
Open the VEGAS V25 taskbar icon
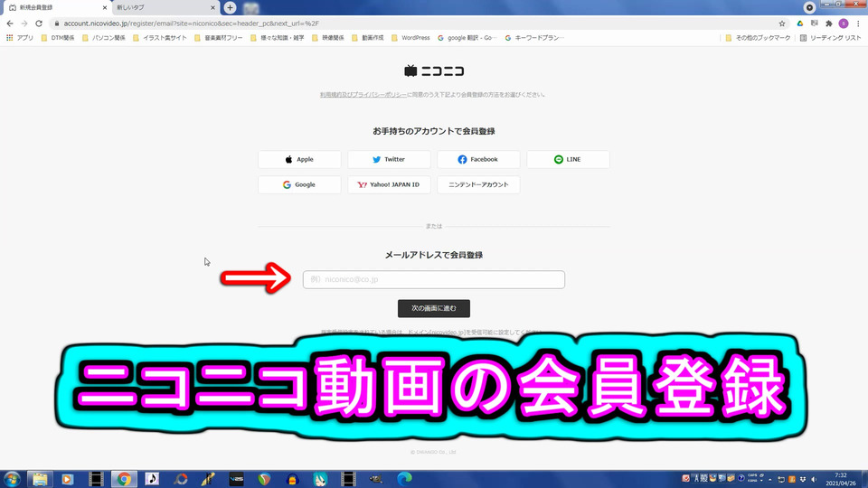(236, 479)
